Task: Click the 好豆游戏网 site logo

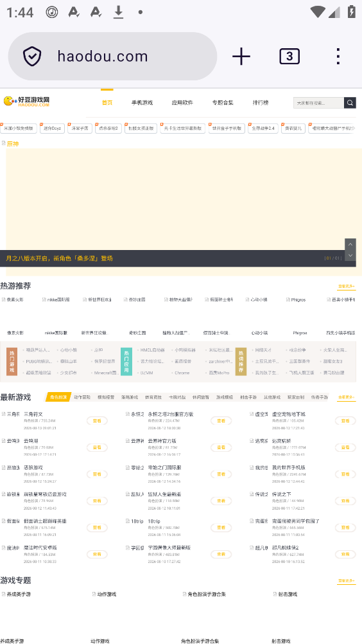Action: pyautogui.click(x=27, y=101)
